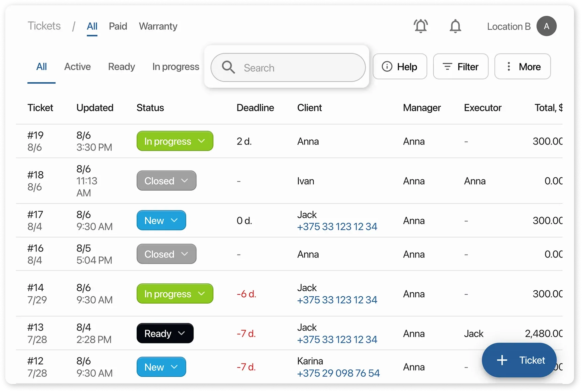Open the Ready status dropdown for ticket #13

pos(165,333)
